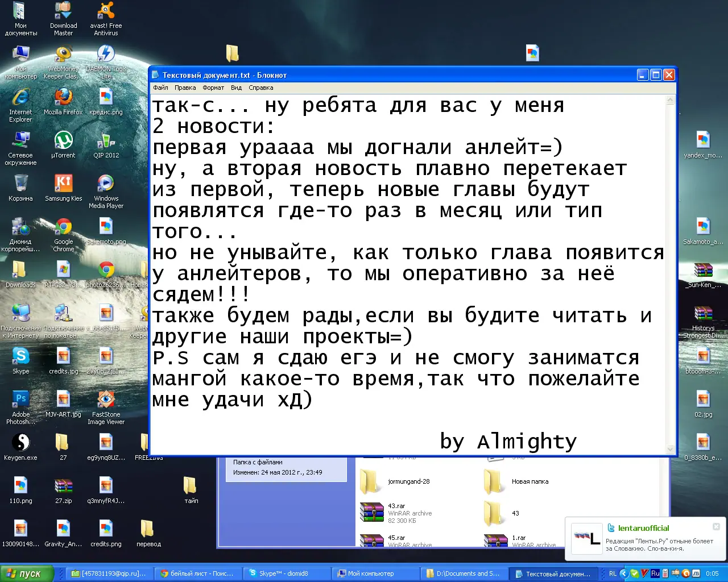Click the пуск Start button
This screenshot has height=582, width=728.
pyautogui.click(x=27, y=573)
